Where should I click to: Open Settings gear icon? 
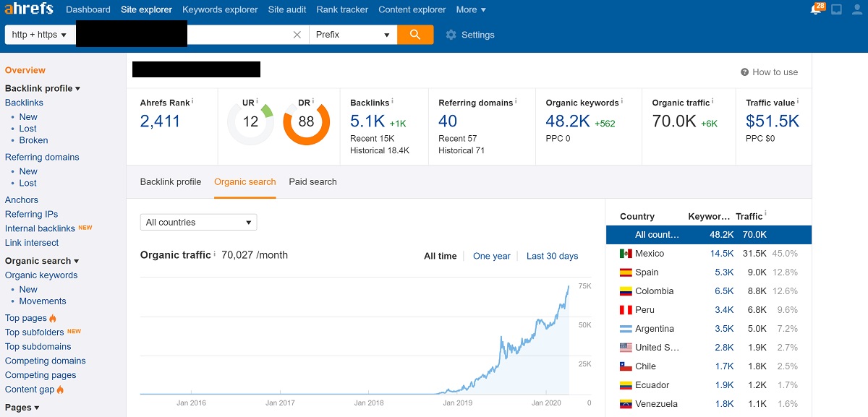pos(451,35)
